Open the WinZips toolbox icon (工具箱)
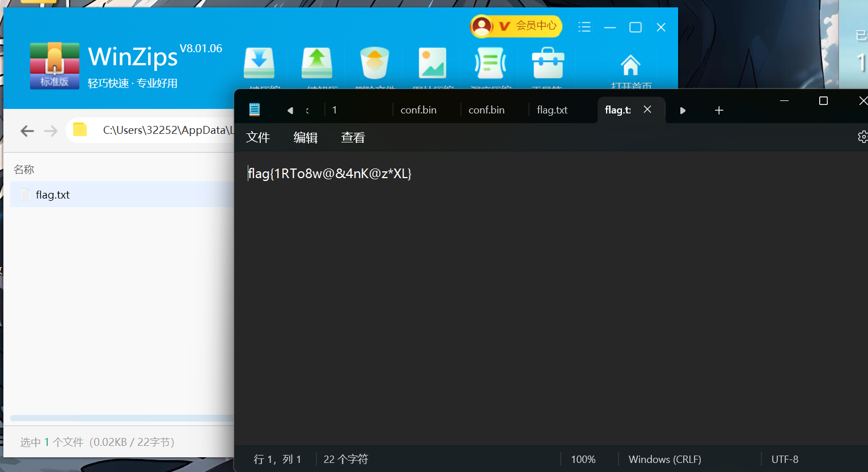Screen dimensions: 868x472 pos(548,63)
